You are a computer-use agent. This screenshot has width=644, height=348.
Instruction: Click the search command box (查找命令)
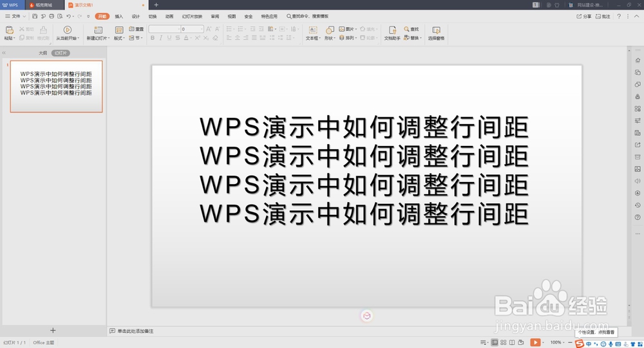308,17
